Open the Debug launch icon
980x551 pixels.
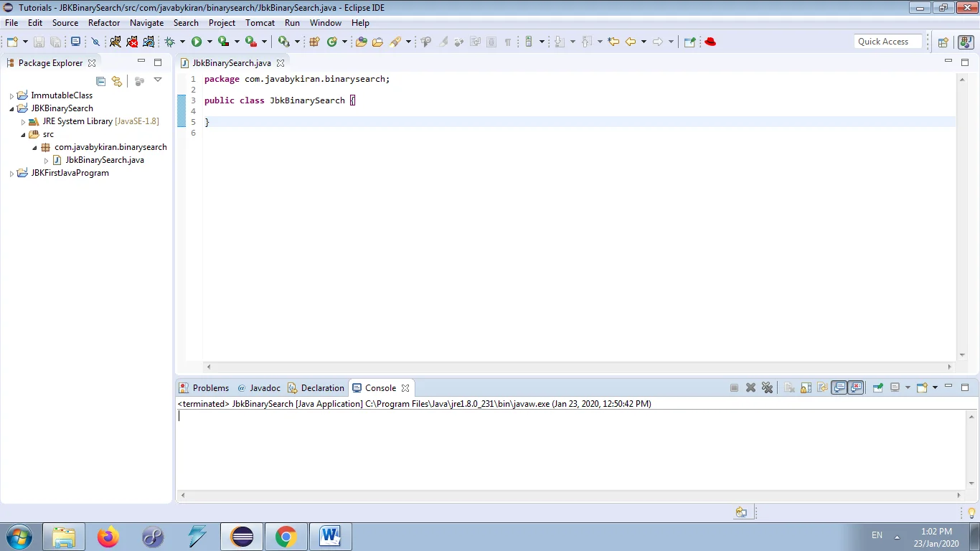point(170,42)
